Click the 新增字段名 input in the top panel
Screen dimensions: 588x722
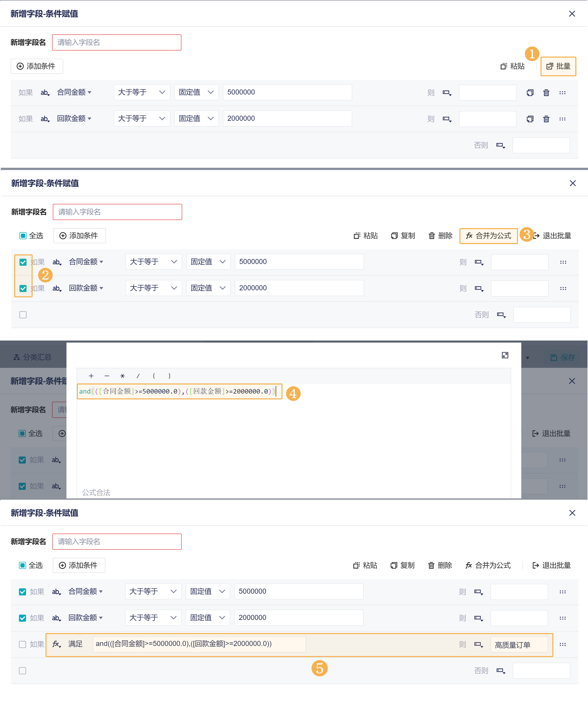coord(116,43)
